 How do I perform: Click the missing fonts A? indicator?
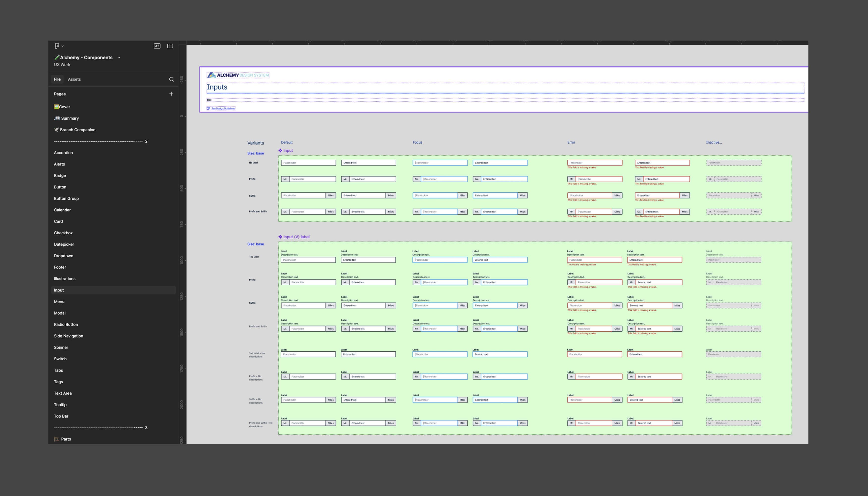coord(157,46)
